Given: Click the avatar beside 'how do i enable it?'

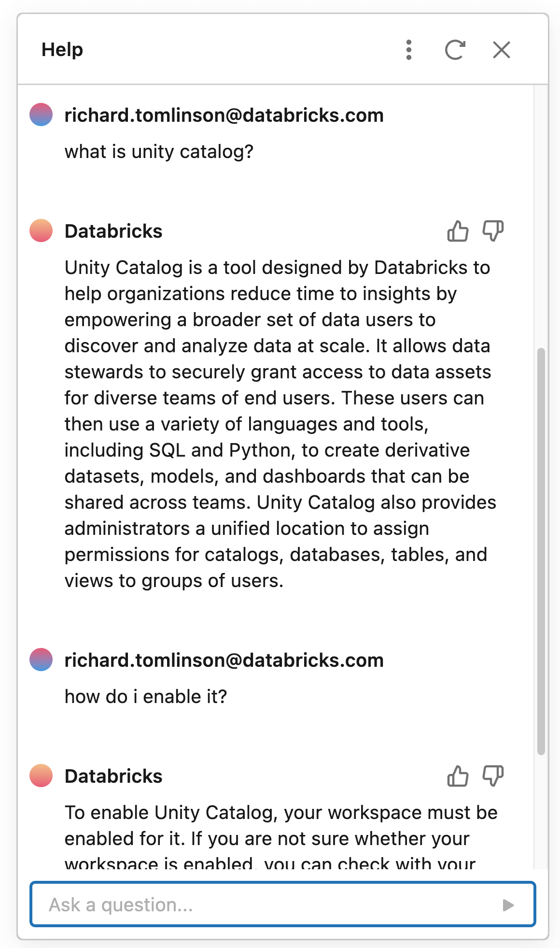Looking at the screenshot, I should click(x=41, y=660).
